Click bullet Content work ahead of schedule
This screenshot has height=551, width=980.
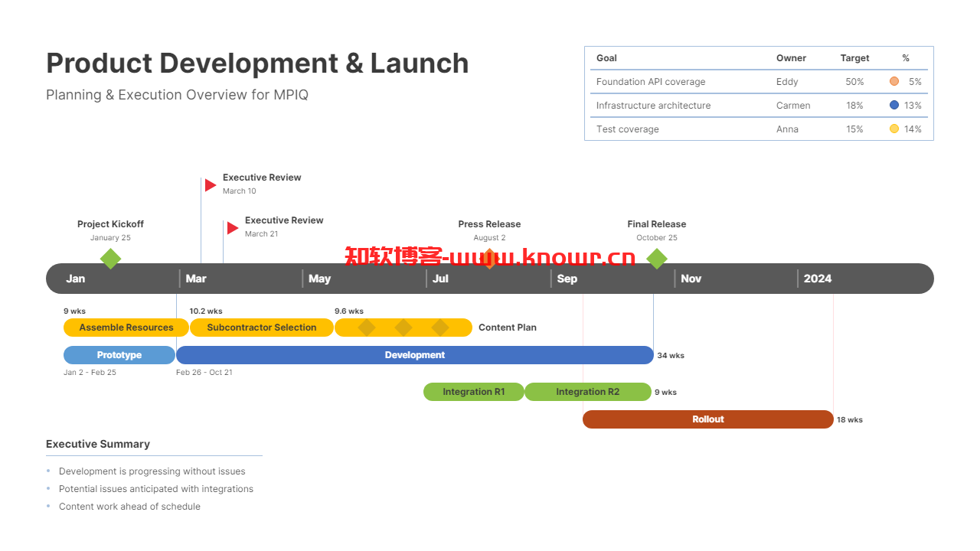pyautogui.click(x=129, y=507)
